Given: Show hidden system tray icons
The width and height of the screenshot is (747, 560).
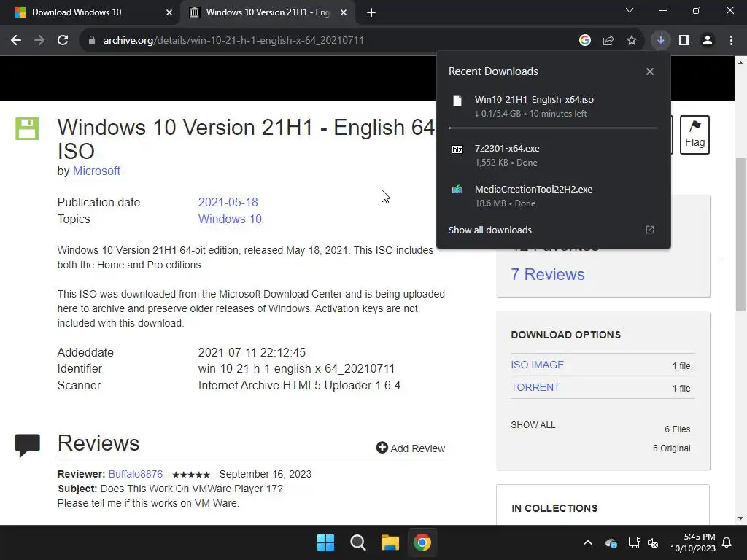Looking at the screenshot, I should pos(588,542).
